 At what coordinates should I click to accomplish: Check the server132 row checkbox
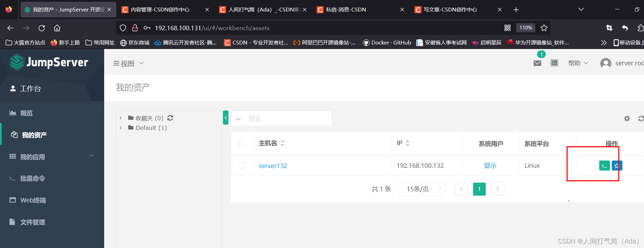pyautogui.click(x=242, y=166)
